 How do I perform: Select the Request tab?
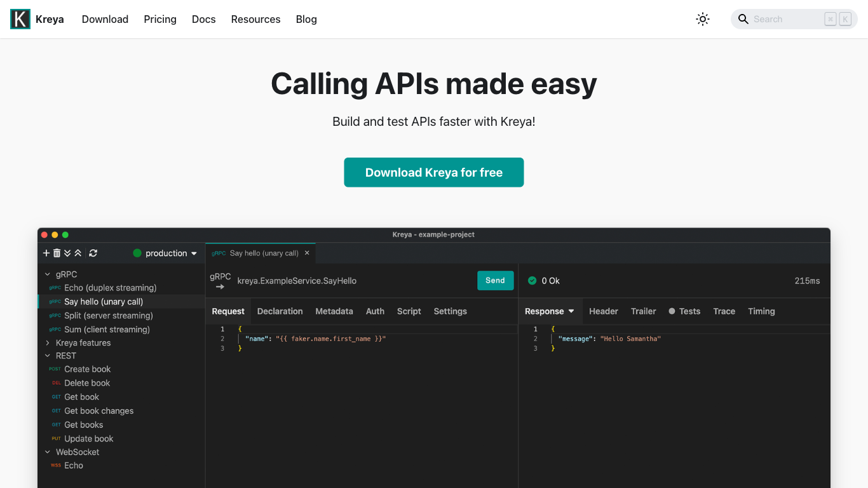tap(228, 311)
